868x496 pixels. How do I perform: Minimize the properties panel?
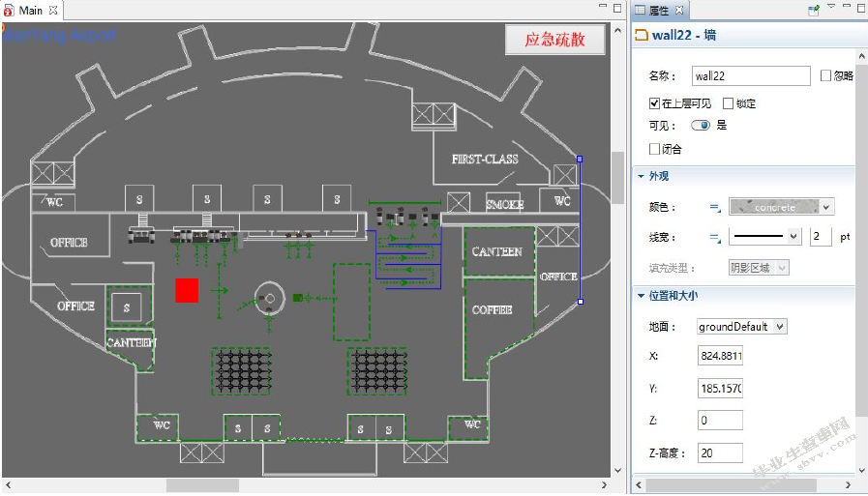pos(847,7)
